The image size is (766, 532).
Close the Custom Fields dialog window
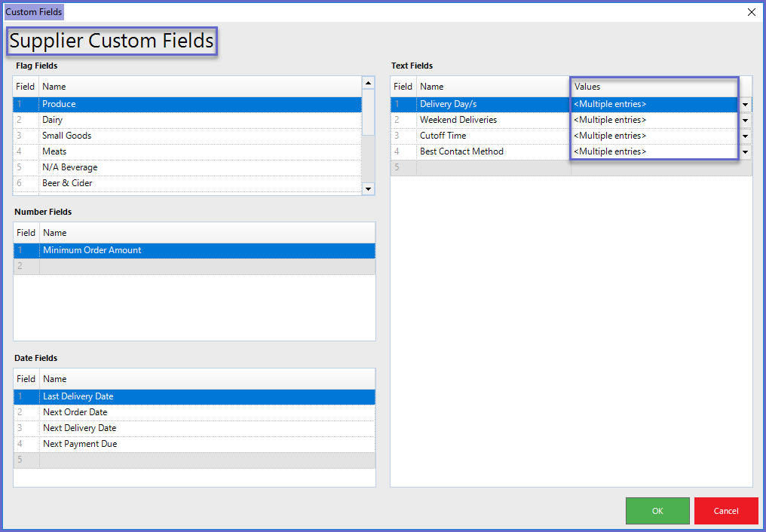[x=751, y=12]
